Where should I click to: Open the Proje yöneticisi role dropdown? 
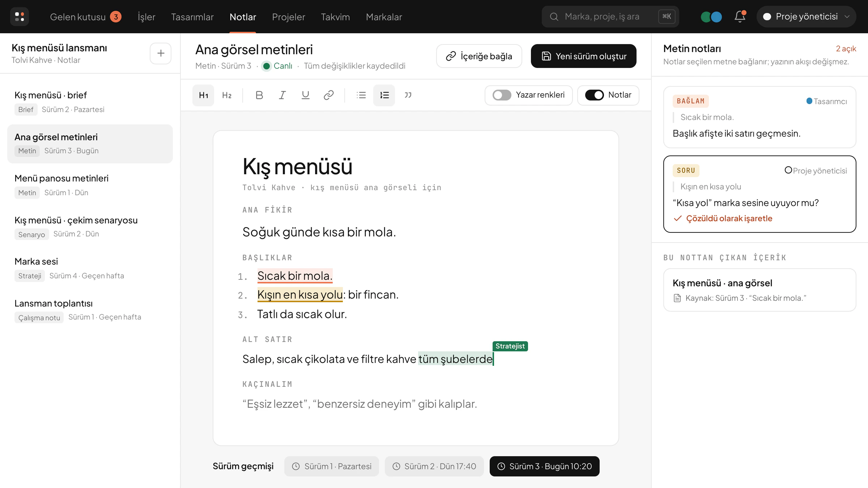tap(806, 17)
